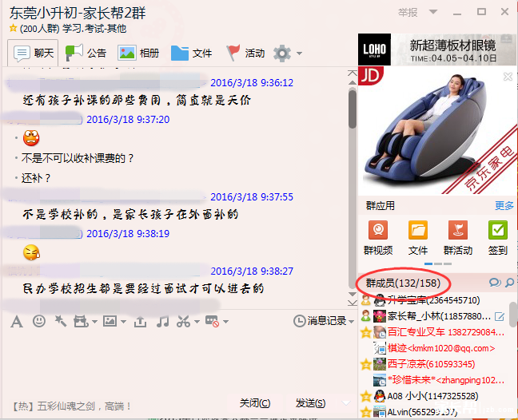The width and height of the screenshot is (518, 420).
Task: Open group settings gear icon
Action: pos(282,53)
